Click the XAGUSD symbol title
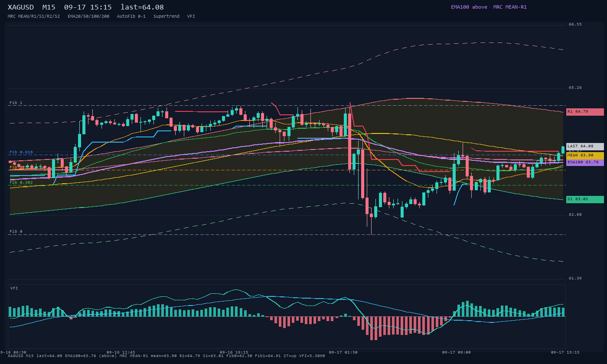The height and width of the screenshot is (364, 607). 21,7
